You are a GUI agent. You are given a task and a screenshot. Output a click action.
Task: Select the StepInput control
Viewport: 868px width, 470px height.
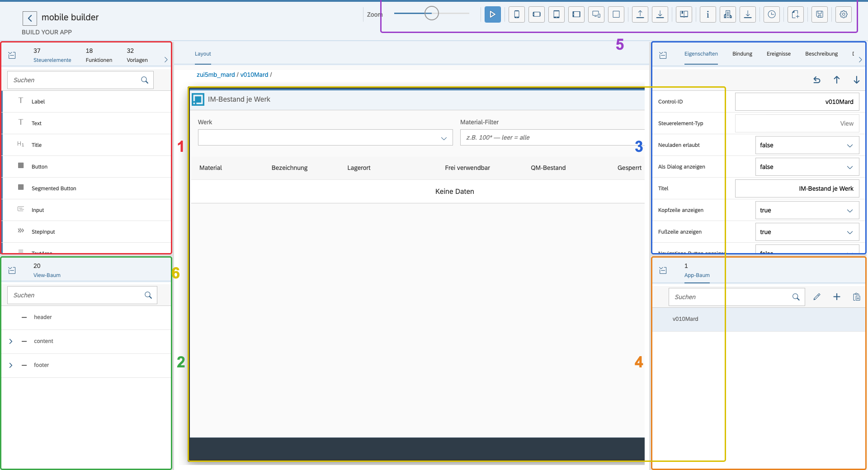(86, 232)
